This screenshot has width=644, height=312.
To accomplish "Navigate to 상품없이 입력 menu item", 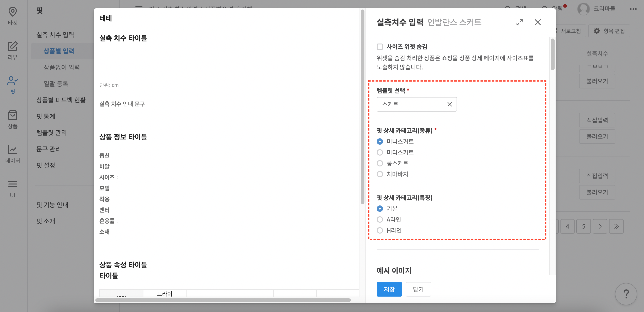I will pos(61,67).
